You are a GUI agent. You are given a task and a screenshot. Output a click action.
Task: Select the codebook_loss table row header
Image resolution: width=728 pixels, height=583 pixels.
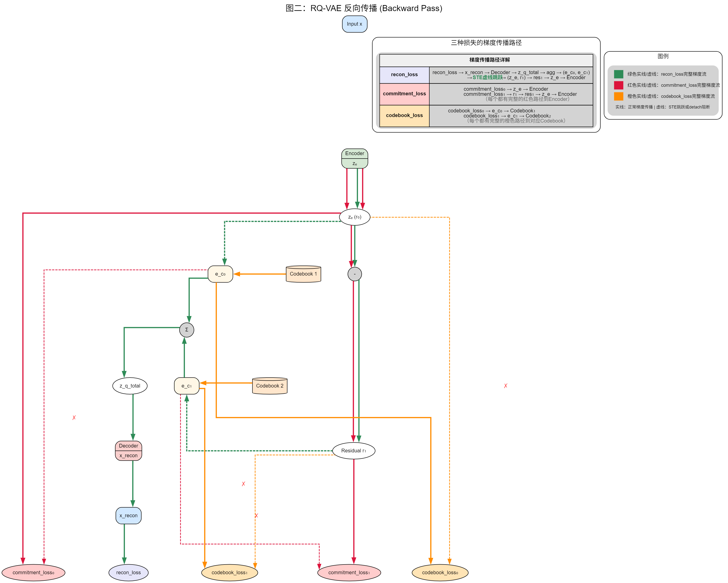[404, 115]
